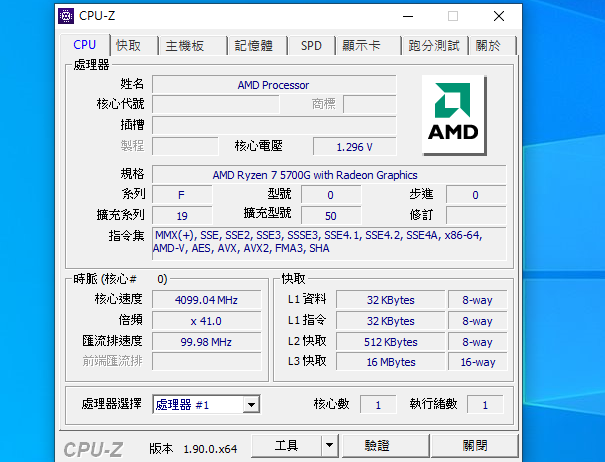Go to the SPD tab
Viewport: 605px width, 462px height.
pos(311,46)
